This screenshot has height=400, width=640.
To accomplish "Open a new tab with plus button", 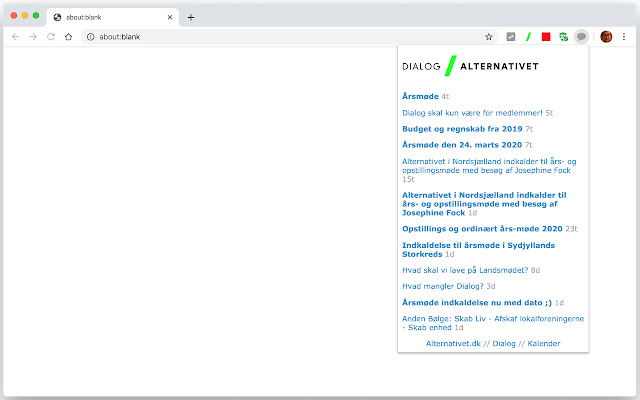I will (x=191, y=17).
